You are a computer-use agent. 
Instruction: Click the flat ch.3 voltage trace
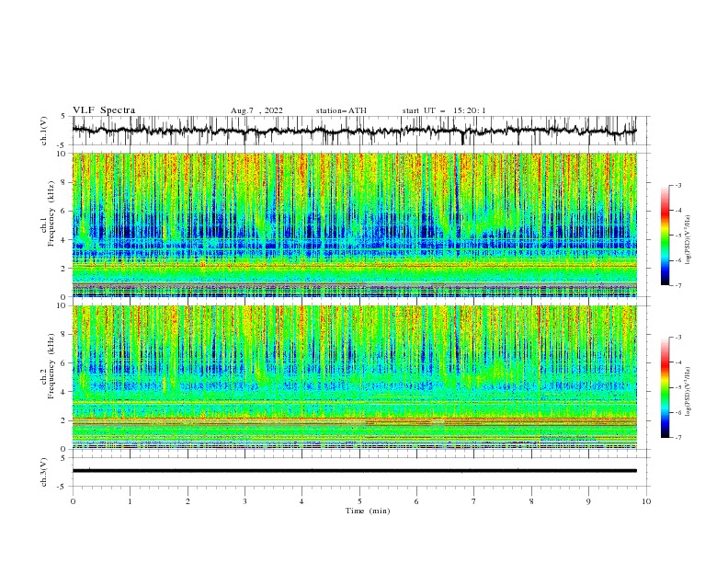point(355,471)
